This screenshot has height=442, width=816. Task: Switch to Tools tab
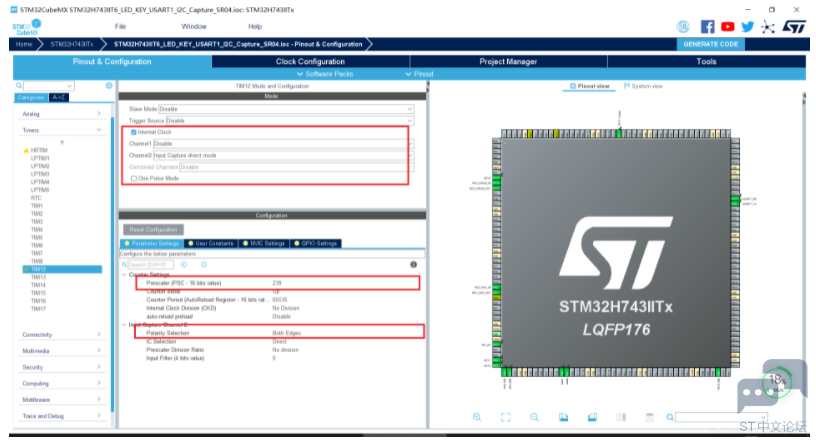pos(706,61)
